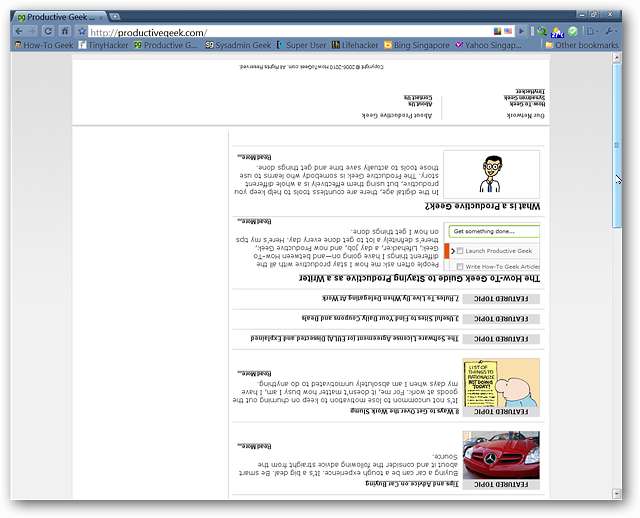Screen dimensions: 640x518
Task: Toggle the Write How-To Geek Articles checkbox
Action: [460, 267]
